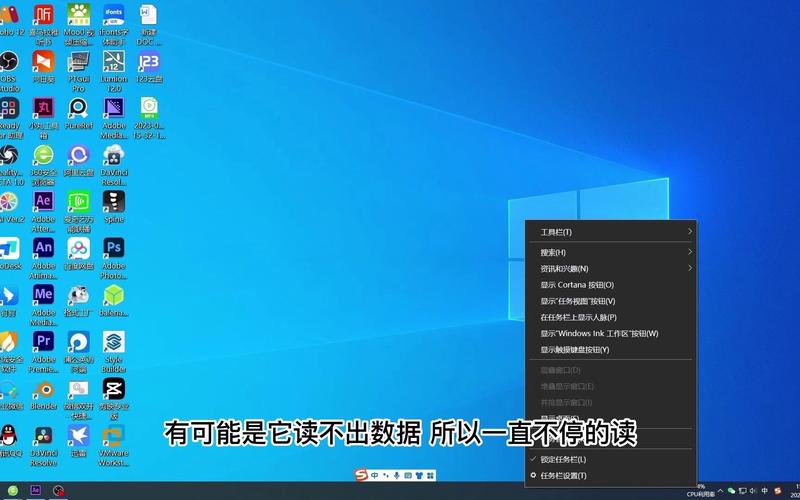800x500 pixels.
Task: Open the Adobe Photoshop desktop shortcut
Action: click(x=113, y=259)
